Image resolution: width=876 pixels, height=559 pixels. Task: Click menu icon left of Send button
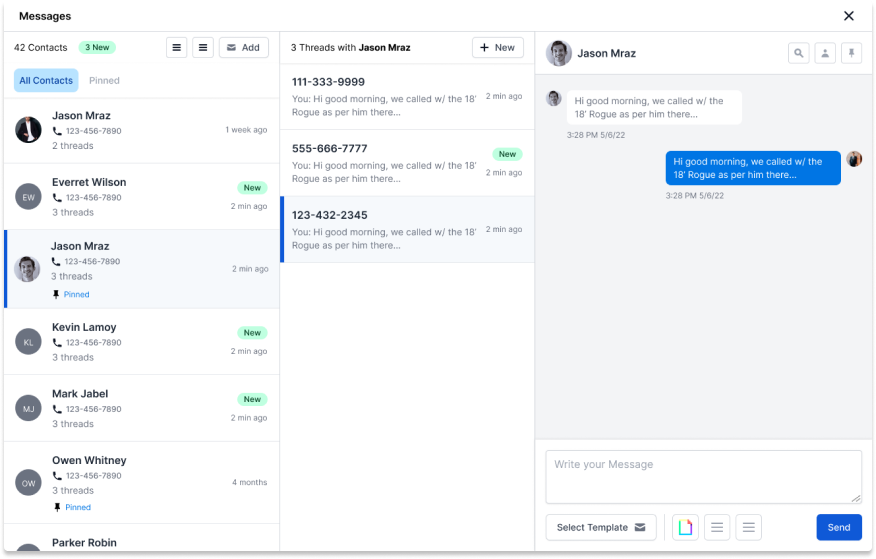748,527
